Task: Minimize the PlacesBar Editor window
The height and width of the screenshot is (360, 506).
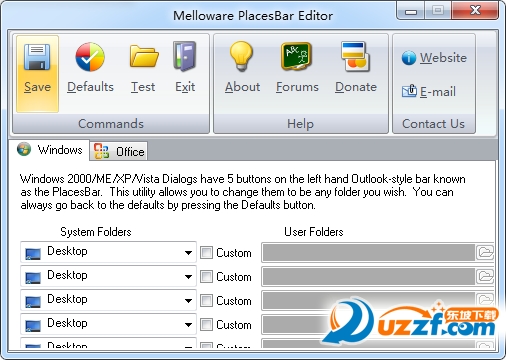Action: tap(411, 11)
